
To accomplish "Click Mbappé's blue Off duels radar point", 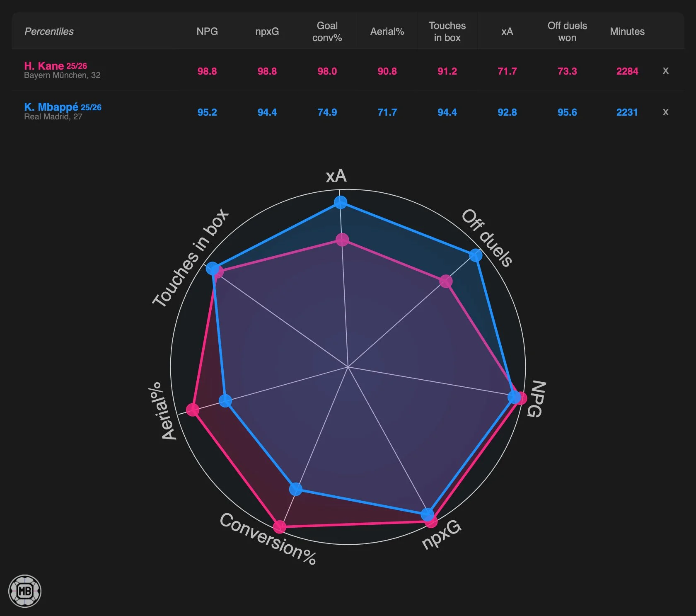I will (476, 255).
